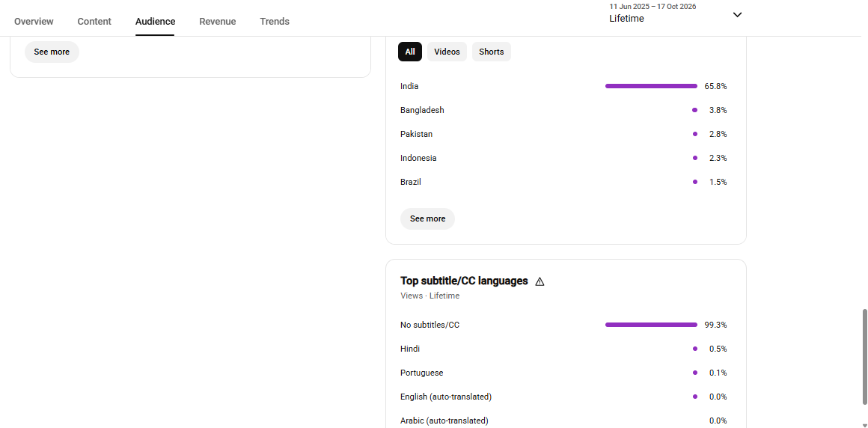
Task: Click the Hindi purple dot indicator
Action: click(694, 349)
